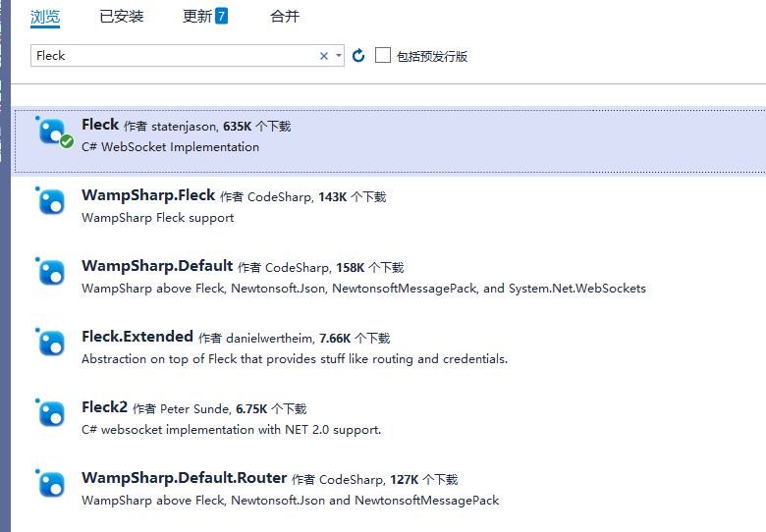The height and width of the screenshot is (532, 766).
Task: Select the Fleck2 package title
Action: tap(104, 407)
